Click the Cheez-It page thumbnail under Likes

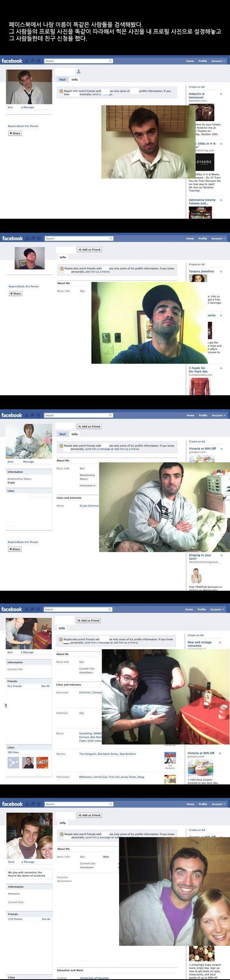tap(42, 763)
